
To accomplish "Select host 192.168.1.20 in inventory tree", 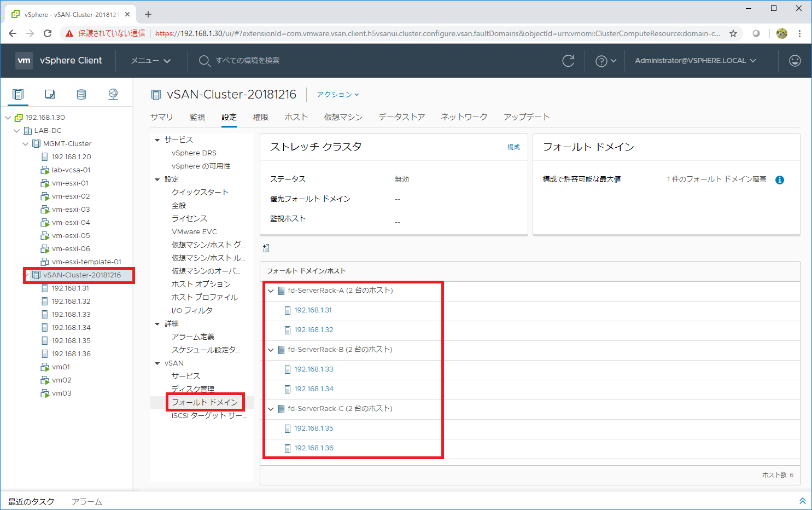I will pos(72,157).
